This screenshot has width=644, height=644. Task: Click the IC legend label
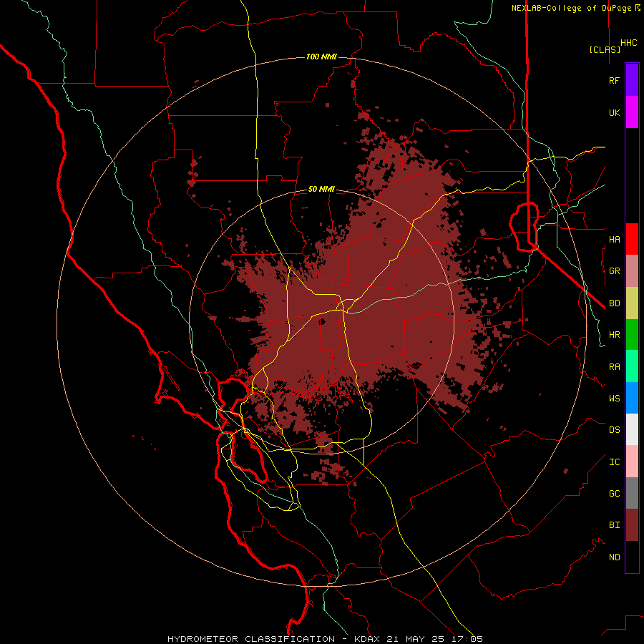tap(614, 462)
